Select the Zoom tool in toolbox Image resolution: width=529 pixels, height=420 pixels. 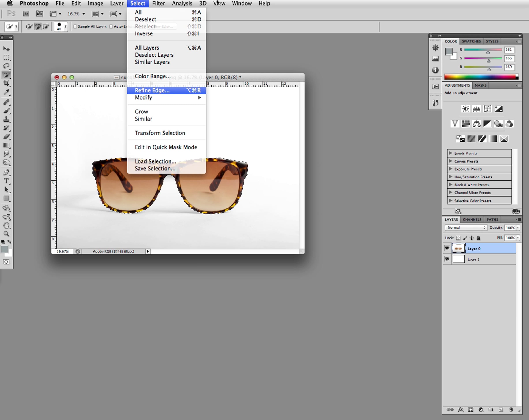coord(6,234)
